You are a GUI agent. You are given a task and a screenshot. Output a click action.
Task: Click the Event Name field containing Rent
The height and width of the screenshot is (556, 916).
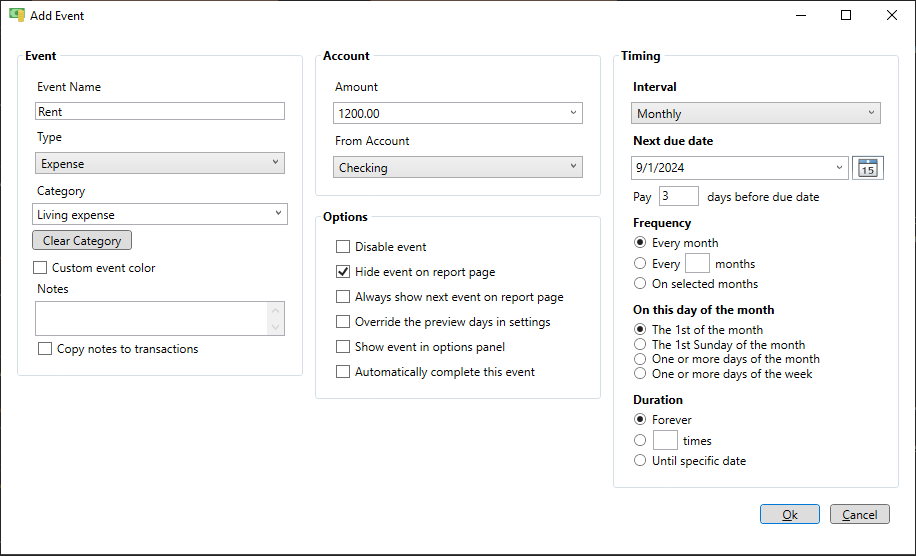tap(159, 111)
